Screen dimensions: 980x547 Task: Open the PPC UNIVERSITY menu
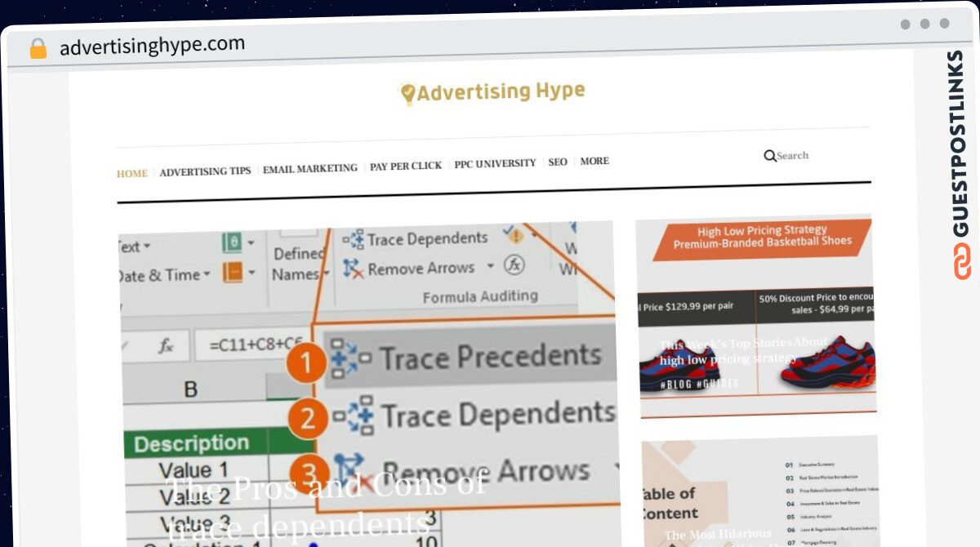[x=495, y=163]
